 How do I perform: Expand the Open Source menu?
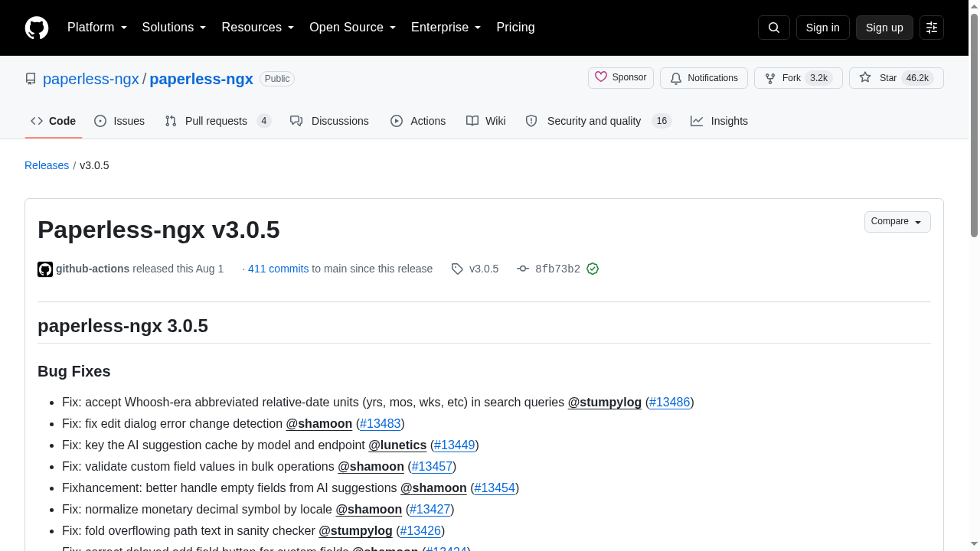pos(352,28)
